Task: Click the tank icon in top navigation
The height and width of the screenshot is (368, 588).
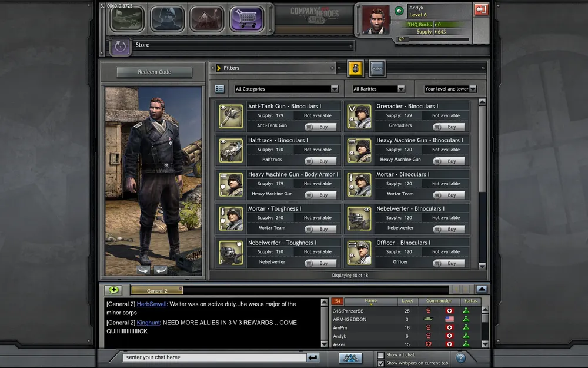Action: [127, 19]
